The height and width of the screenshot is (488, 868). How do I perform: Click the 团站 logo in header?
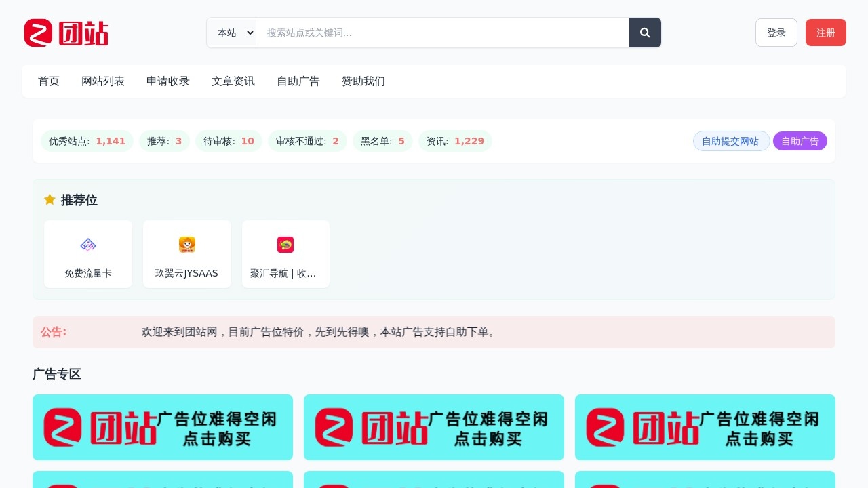66,33
